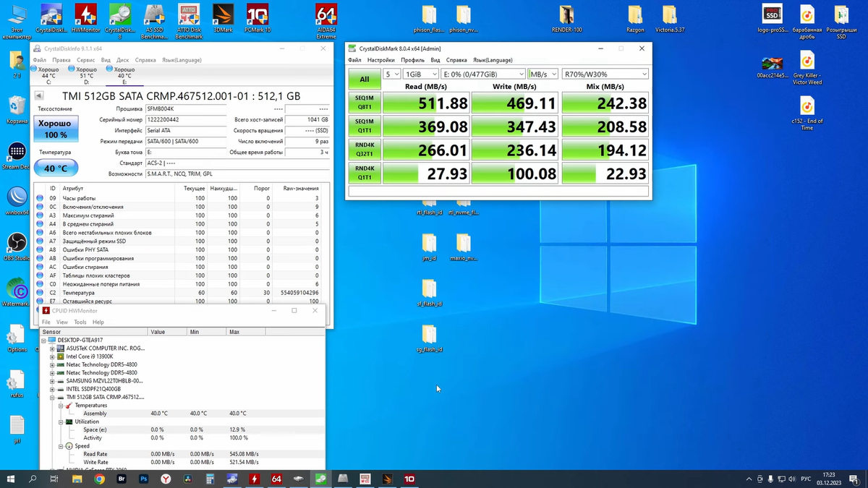Click the Photoshop icon in the taskbar
868x488 pixels.
point(144,479)
